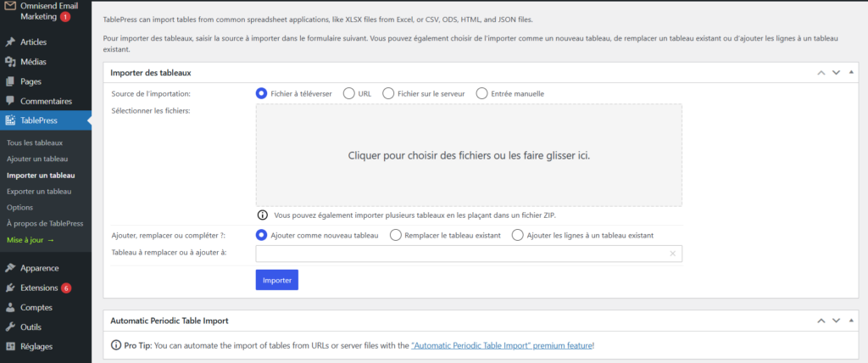The width and height of the screenshot is (868, 363).
Task: Select 'Remplacer le tableau existant' radio option
Action: click(x=395, y=235)
